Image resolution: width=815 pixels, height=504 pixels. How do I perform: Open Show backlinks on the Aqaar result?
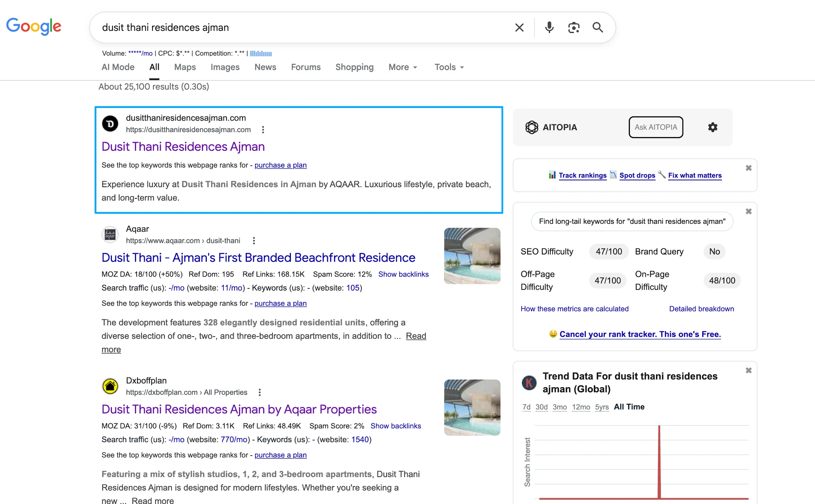403,274
